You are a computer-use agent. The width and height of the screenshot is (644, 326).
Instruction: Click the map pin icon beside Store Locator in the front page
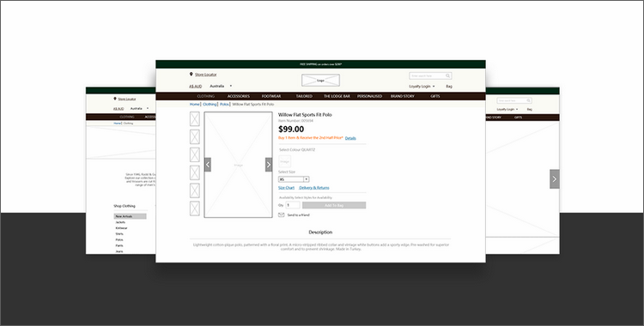click(191, 75)
